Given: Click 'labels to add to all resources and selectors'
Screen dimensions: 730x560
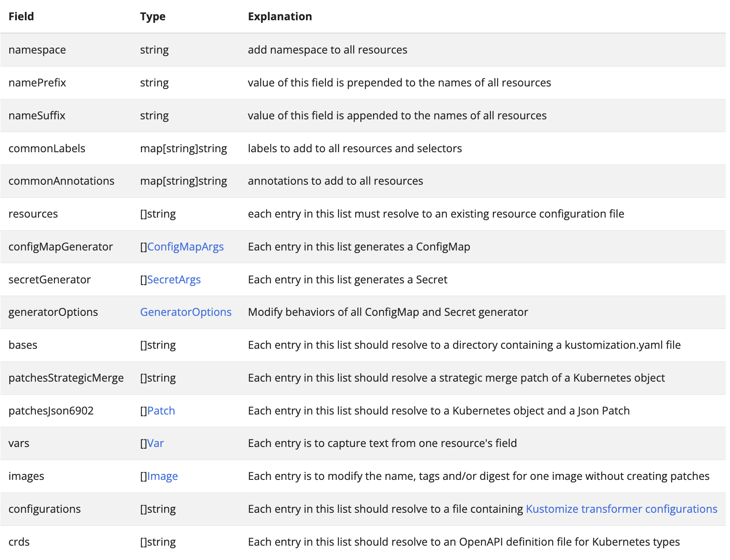Looking at the screenshot, I should point(355,148).
